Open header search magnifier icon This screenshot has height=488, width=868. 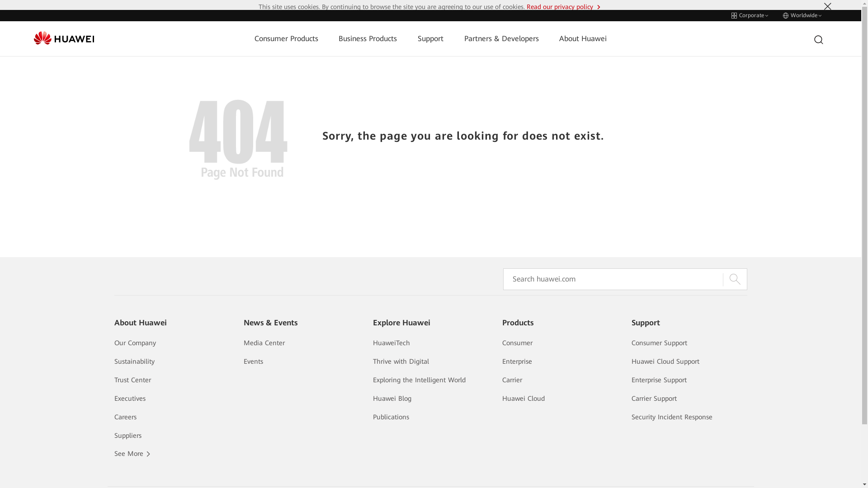coord(818,40)
